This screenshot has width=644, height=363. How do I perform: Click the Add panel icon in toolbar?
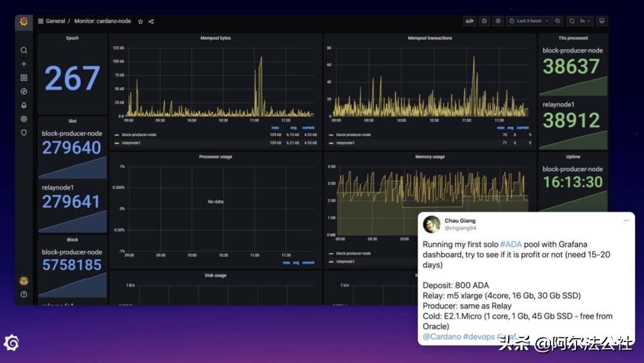pos(470,21)
